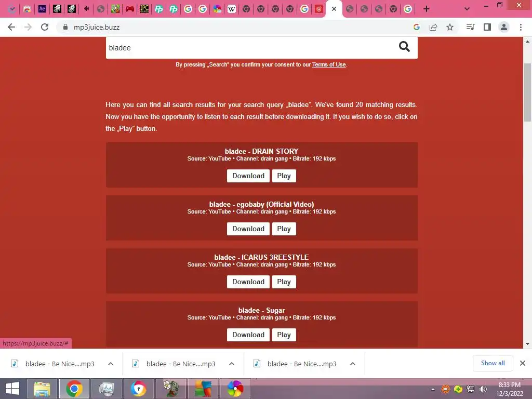Open the colorful pinwheel taskbar app

point(235,389)
